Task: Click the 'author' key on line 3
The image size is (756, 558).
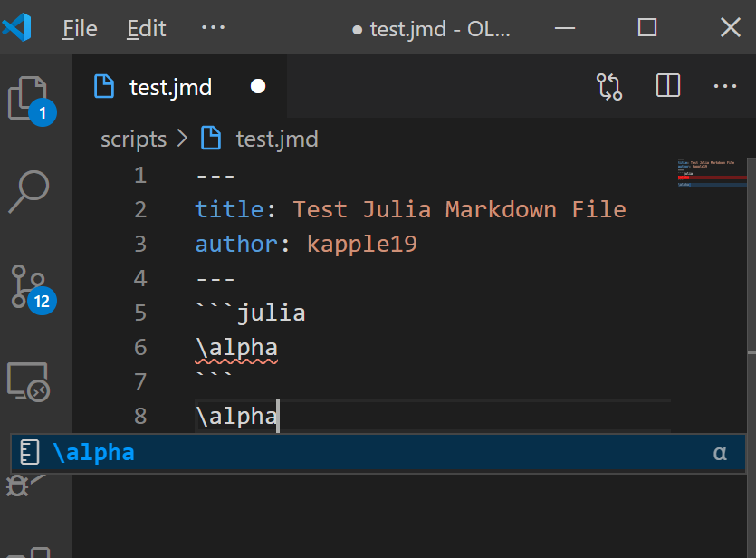Action: pos(236,244)
